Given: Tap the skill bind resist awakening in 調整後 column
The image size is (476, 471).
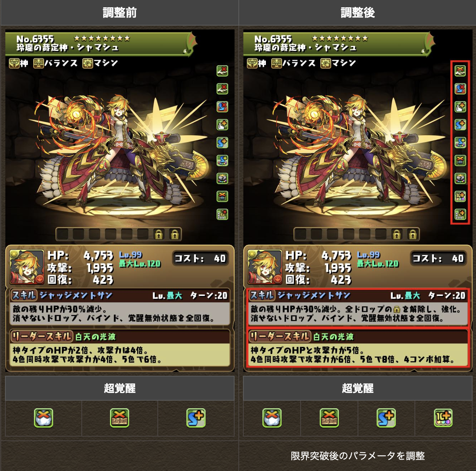Looking at the screenshot, I should [460, 89].
